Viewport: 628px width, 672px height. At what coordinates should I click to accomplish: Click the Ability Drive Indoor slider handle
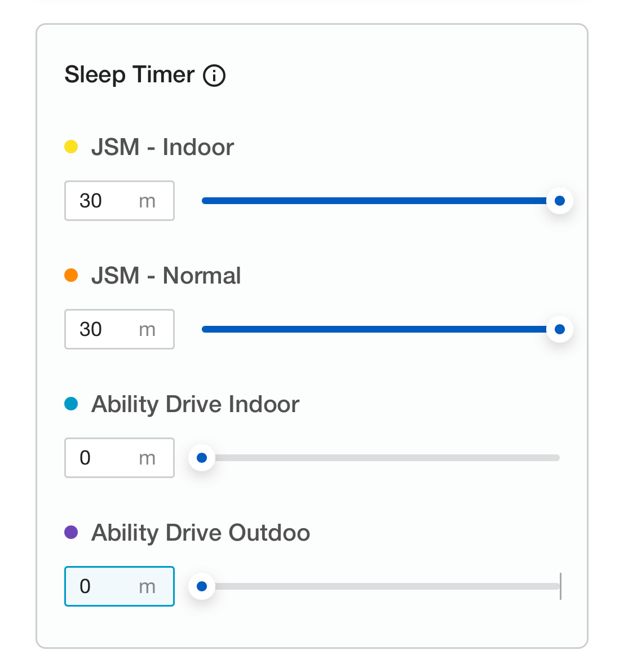(202, 458)
